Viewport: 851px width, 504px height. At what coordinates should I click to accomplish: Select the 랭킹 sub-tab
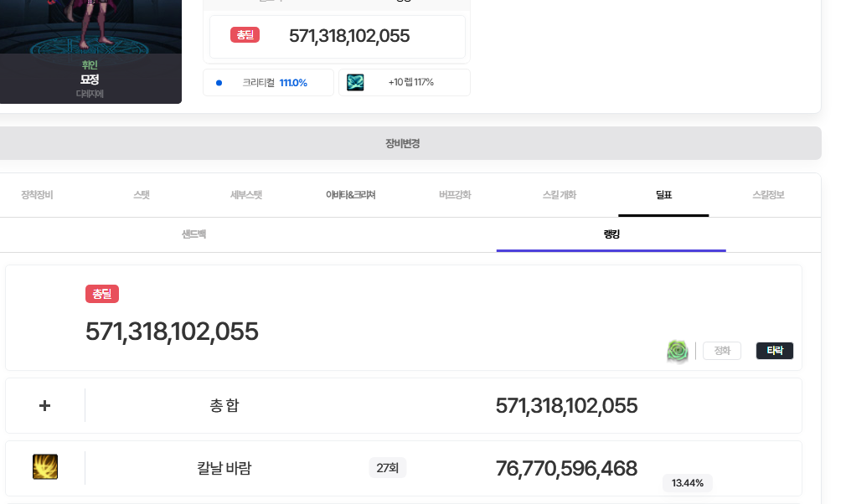pos(611,234)
